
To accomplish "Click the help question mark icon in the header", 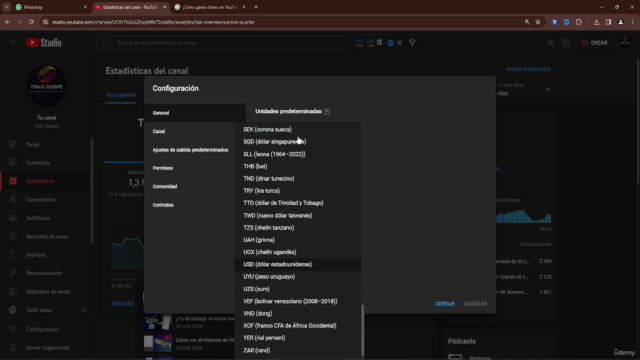I will tap(565, 43).
